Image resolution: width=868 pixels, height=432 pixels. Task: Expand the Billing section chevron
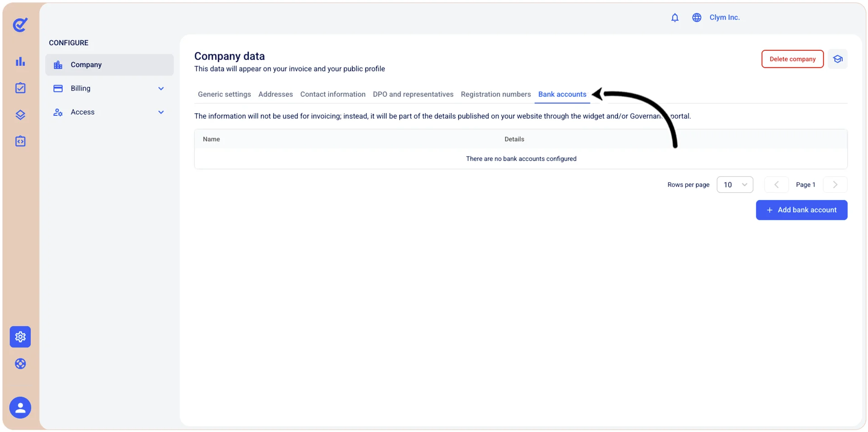tap(161, 89)
